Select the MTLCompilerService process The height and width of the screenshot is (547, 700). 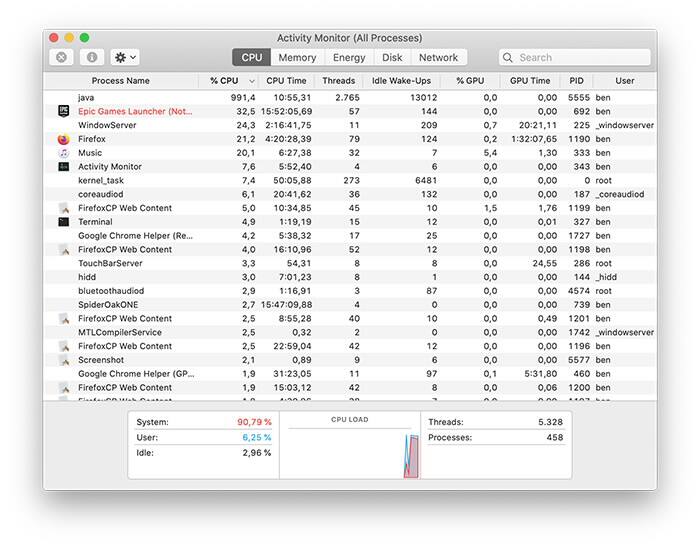(x=120, y=332)
